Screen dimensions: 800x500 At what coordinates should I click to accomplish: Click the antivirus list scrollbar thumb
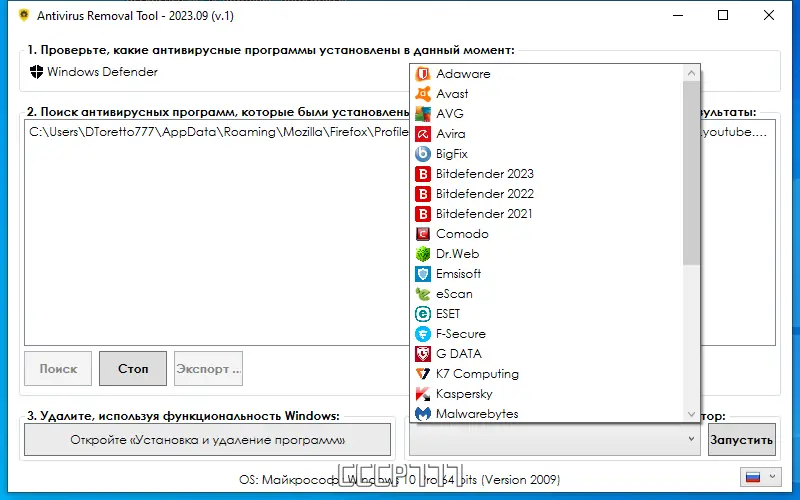coord(691,173)
